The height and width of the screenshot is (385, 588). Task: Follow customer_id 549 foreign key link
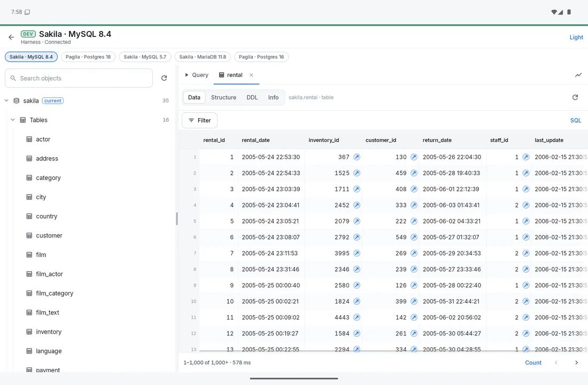coord(414,237)
